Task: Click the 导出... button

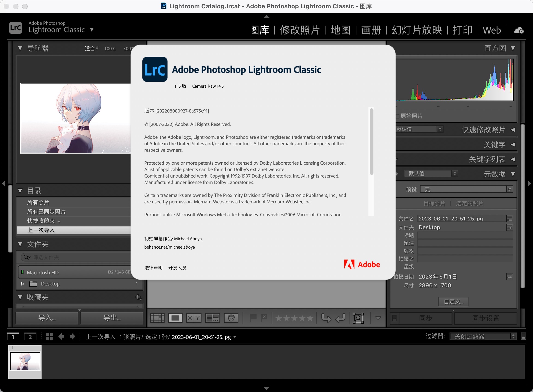Action: 112,318
